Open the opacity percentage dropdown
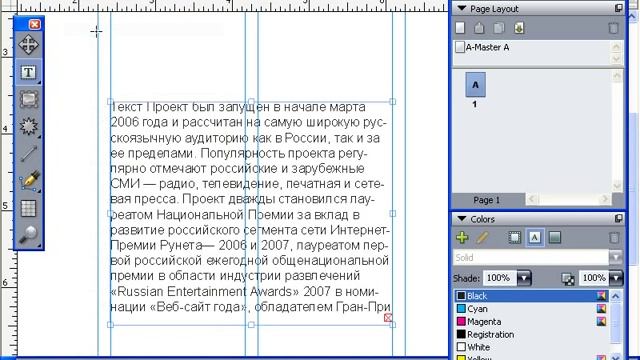The width and height of the screenshot is (640, 360). click(616, 278)
